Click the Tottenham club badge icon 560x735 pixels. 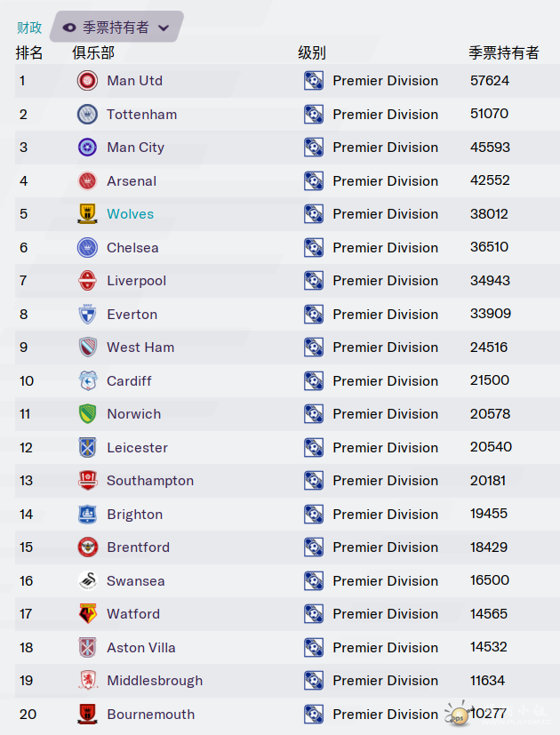(87, 114)
